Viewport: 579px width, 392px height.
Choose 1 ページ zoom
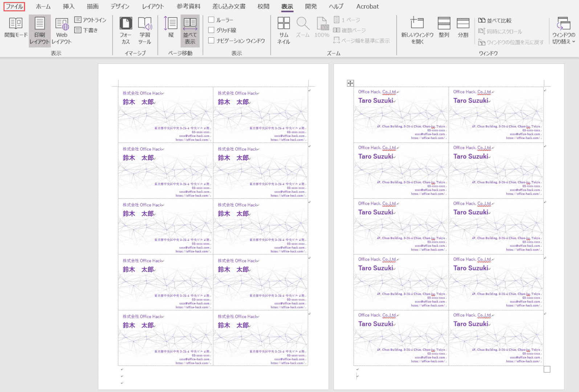tap(347, 20)
